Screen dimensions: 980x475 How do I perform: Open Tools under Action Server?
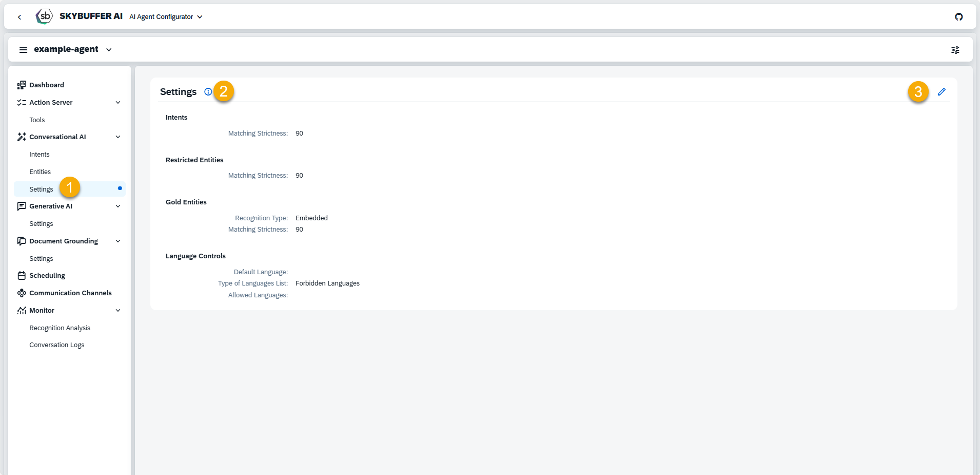pyautogui.click(x=37, y=120)
